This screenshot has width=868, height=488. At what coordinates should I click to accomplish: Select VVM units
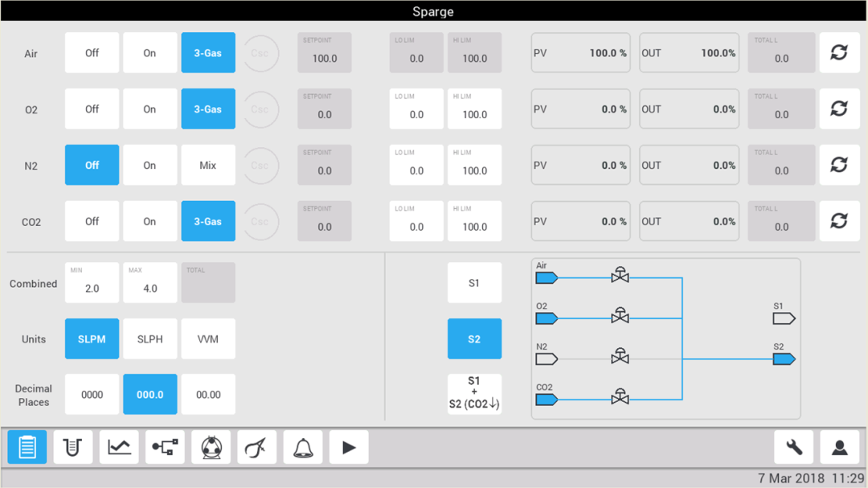pos(208,339)
